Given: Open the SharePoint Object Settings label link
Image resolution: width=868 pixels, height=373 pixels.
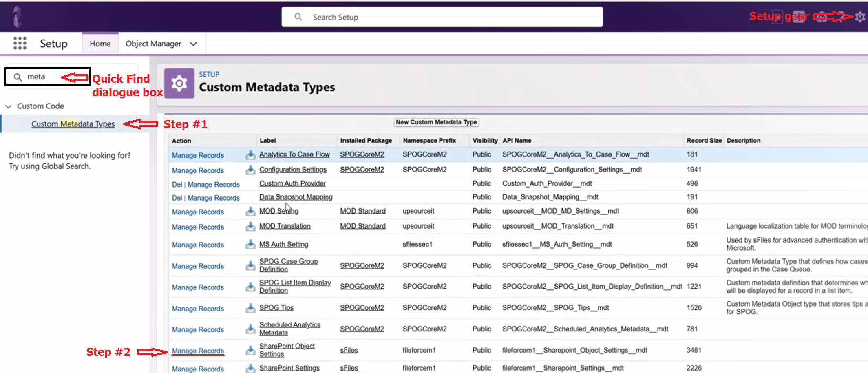Looking at the screenshot, I should point(287,350).
